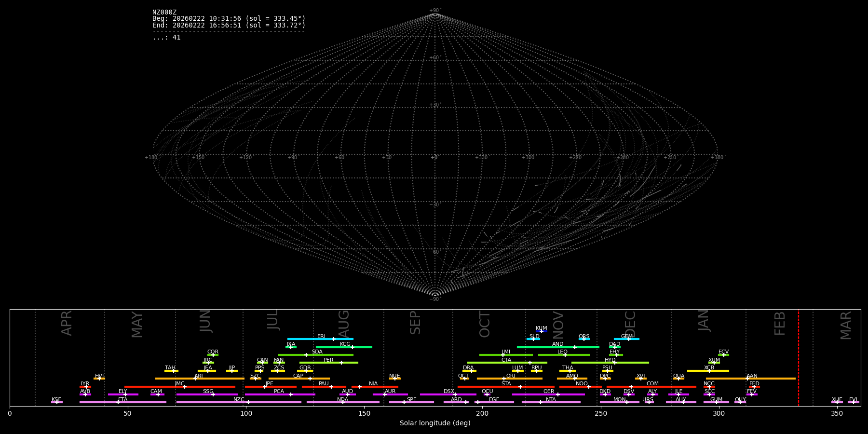Image resolution: width=868 pixels, height=434 pixels.
Task: Click the AUR shower label
Action: 390,392
